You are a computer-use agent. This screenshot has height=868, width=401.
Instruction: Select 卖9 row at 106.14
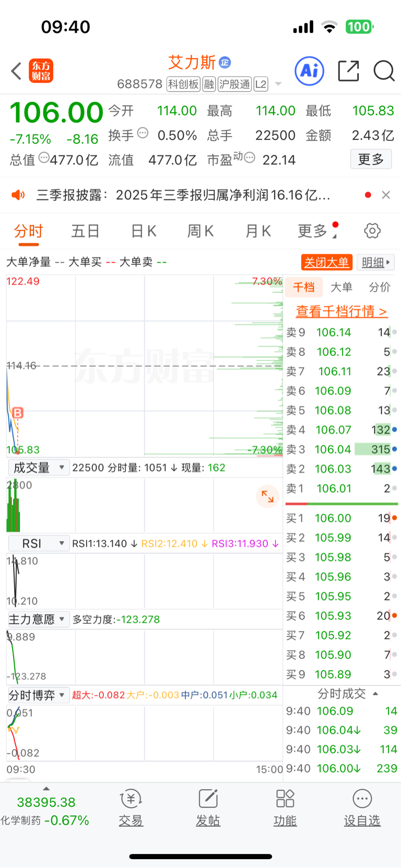[341, 332]
